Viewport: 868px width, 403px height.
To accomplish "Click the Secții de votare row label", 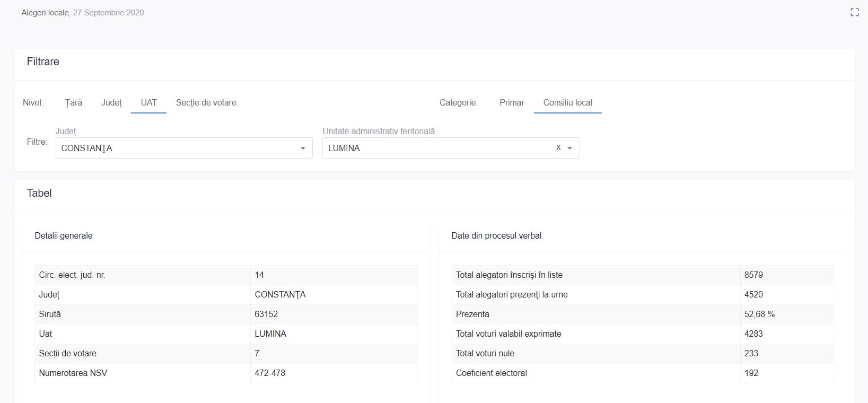I will click(x=67, y=353).
